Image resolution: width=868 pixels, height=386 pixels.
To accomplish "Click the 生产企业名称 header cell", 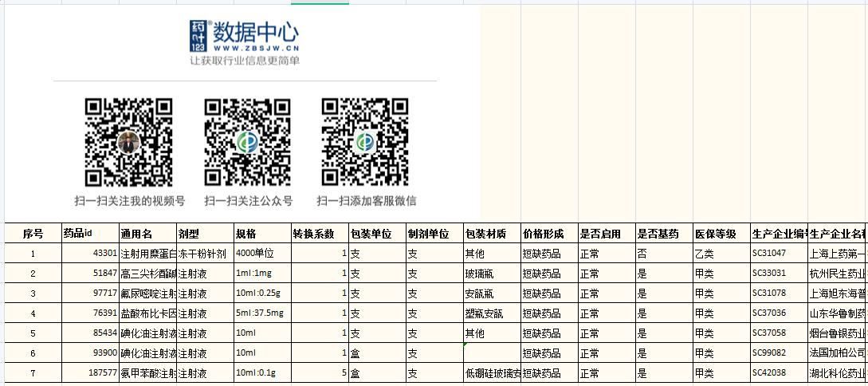I will tap(838, 234).
